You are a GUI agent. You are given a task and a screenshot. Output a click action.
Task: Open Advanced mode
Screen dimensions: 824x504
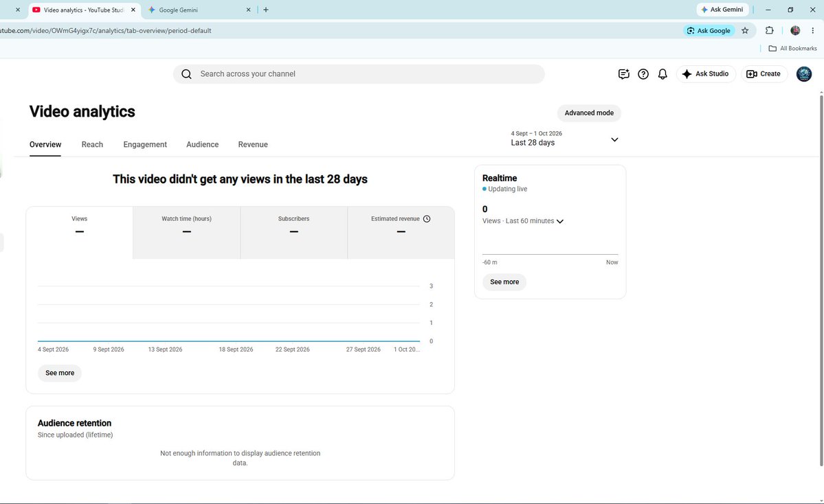coord(589,113)
